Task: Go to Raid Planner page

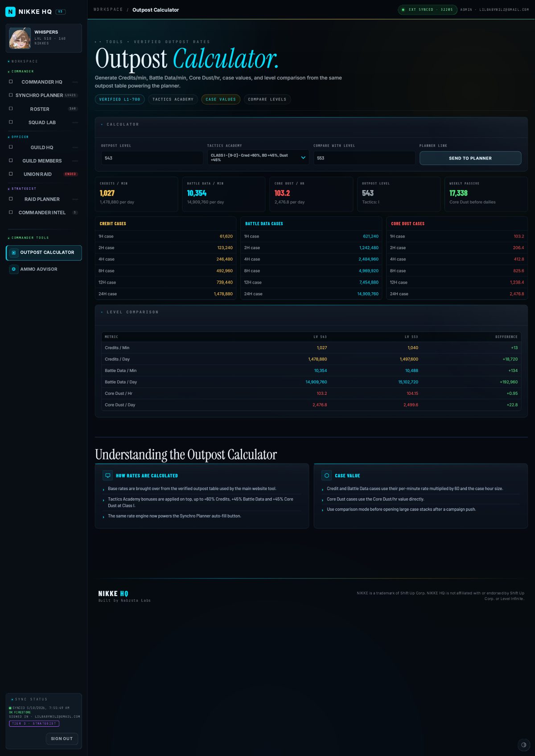Action: pos(44,199)
